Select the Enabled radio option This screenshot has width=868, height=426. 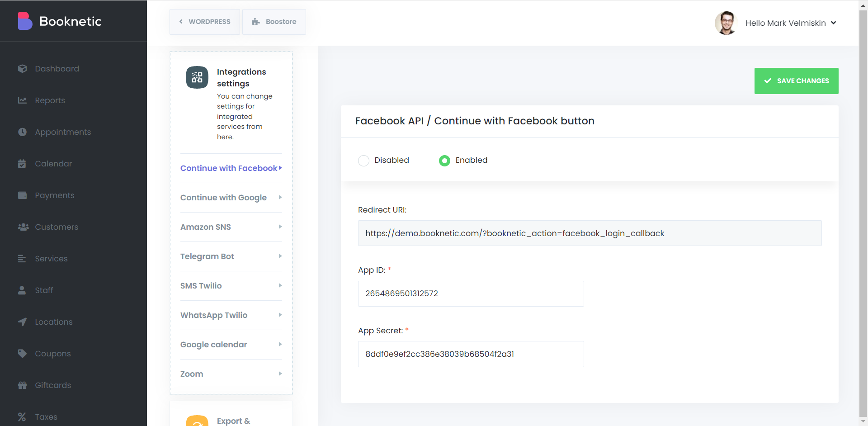[444, 161]
